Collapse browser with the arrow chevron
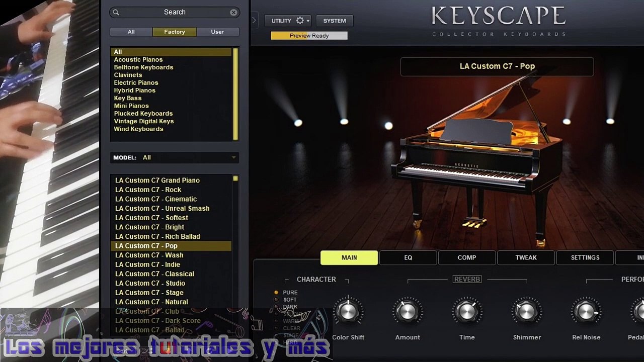 coord(254,21)
